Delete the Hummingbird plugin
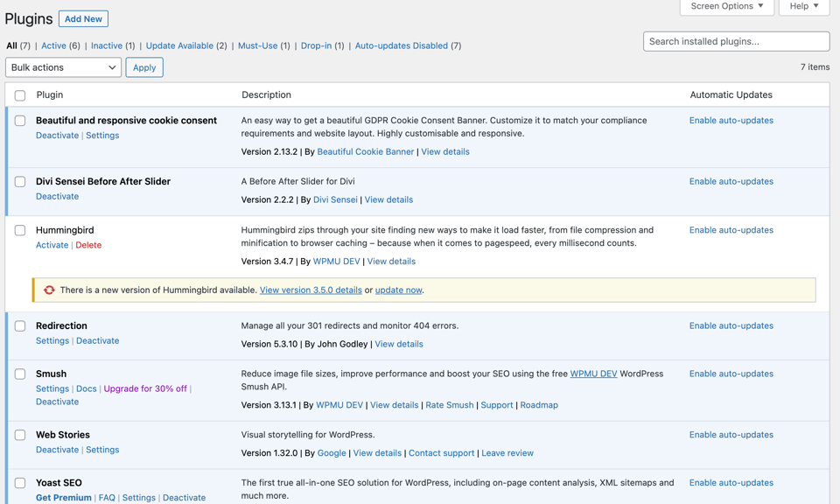 88,245
